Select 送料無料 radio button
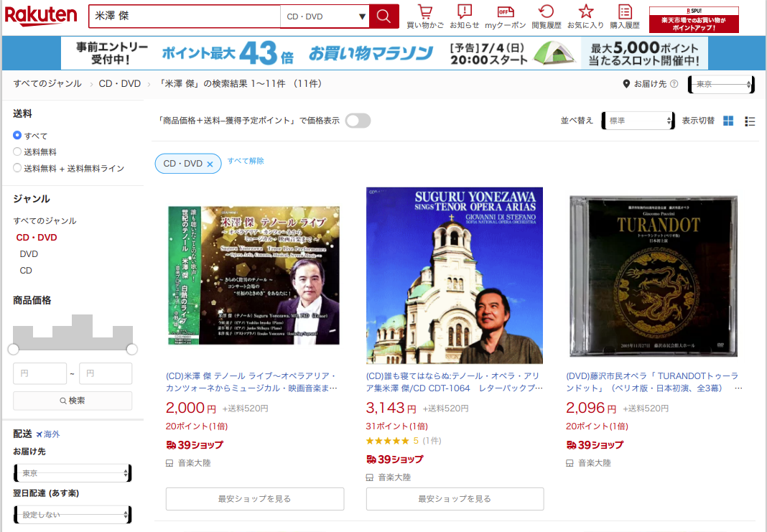767x532 pixels. (x=17, y=151)
